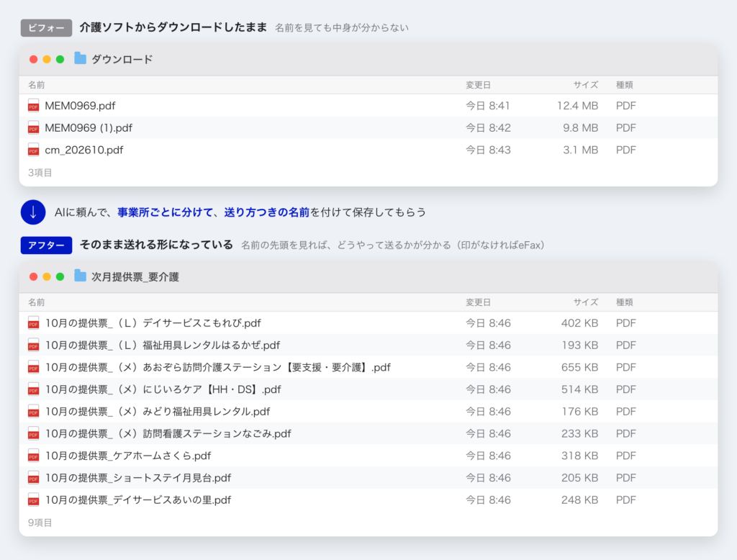737x560 pixels.
Task: Click blue text 事業所ごとに分けて
Action: 165,212
